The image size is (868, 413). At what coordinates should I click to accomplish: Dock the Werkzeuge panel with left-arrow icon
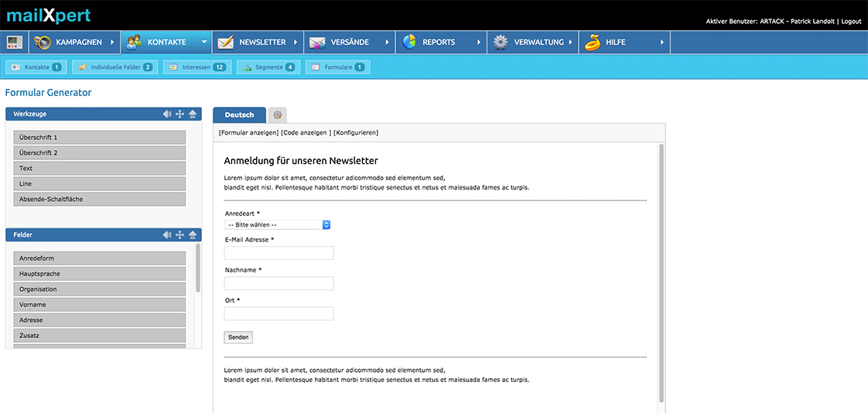pos(166,114)
